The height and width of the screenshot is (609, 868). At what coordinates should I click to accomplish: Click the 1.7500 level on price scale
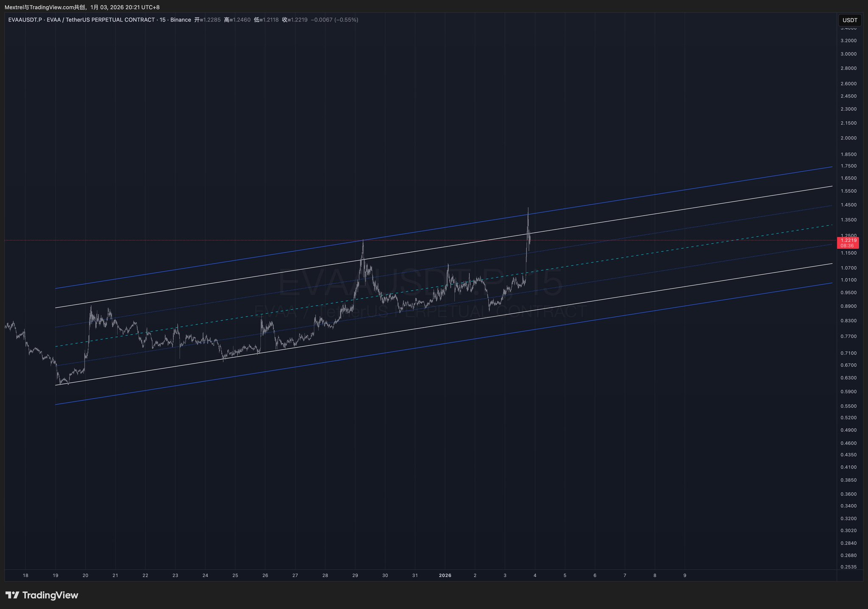point(849,166)
